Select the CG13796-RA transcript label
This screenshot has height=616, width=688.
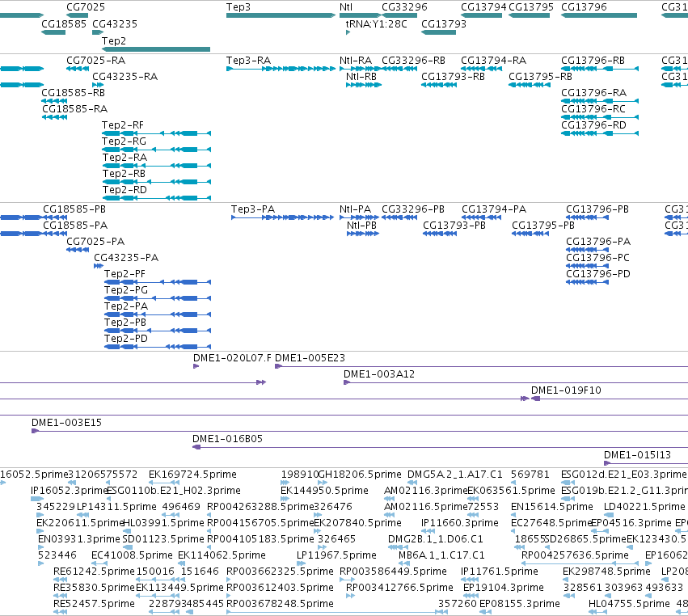pyautogui.click(x=593, y=93)
